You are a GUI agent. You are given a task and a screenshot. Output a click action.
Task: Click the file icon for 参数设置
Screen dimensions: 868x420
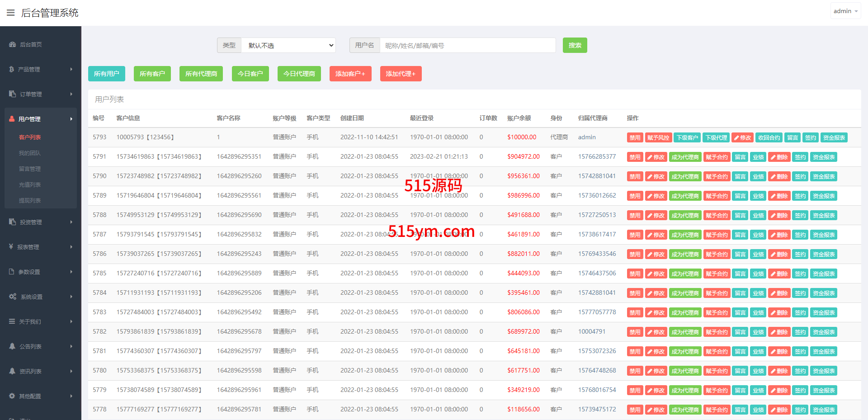[12, 272]
